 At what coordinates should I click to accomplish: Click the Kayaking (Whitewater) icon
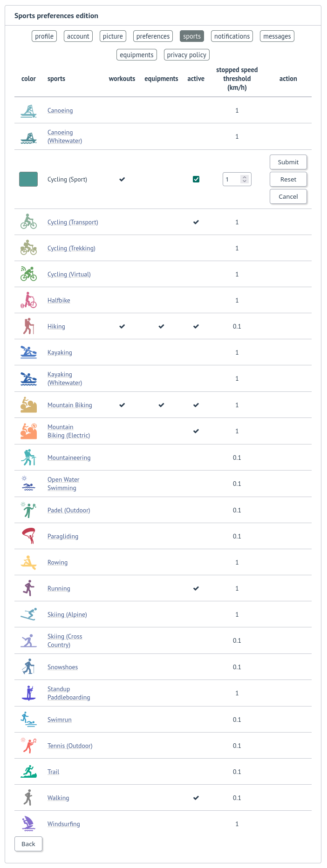tap(28, 378)
